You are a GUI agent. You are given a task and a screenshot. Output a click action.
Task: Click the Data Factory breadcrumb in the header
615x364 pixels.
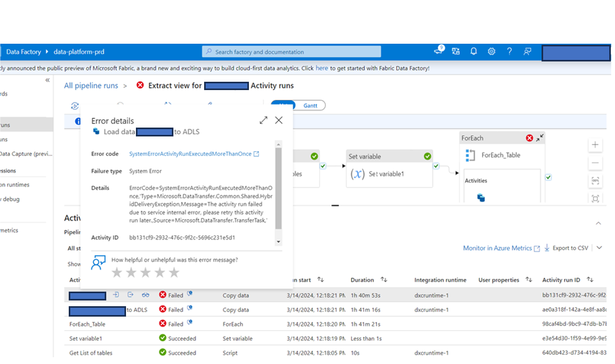[x=23, y=52]
